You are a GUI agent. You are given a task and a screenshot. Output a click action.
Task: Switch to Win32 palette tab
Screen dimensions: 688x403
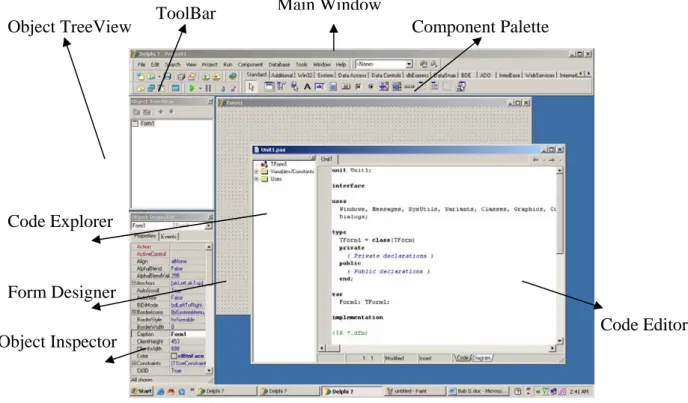305,75
